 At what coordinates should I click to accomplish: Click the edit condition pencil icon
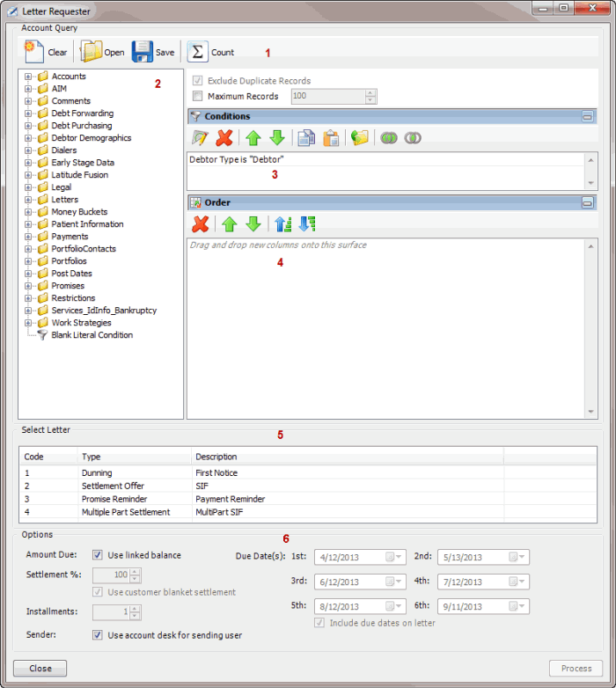click(200, 138)
